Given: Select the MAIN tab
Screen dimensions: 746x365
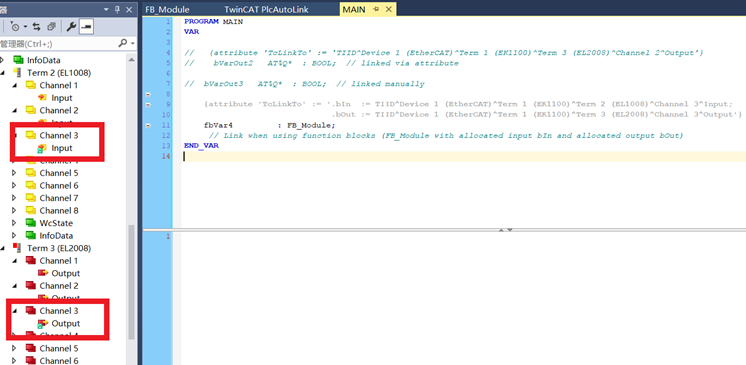Looking at the screenshot, I should (x=354, y=10).
